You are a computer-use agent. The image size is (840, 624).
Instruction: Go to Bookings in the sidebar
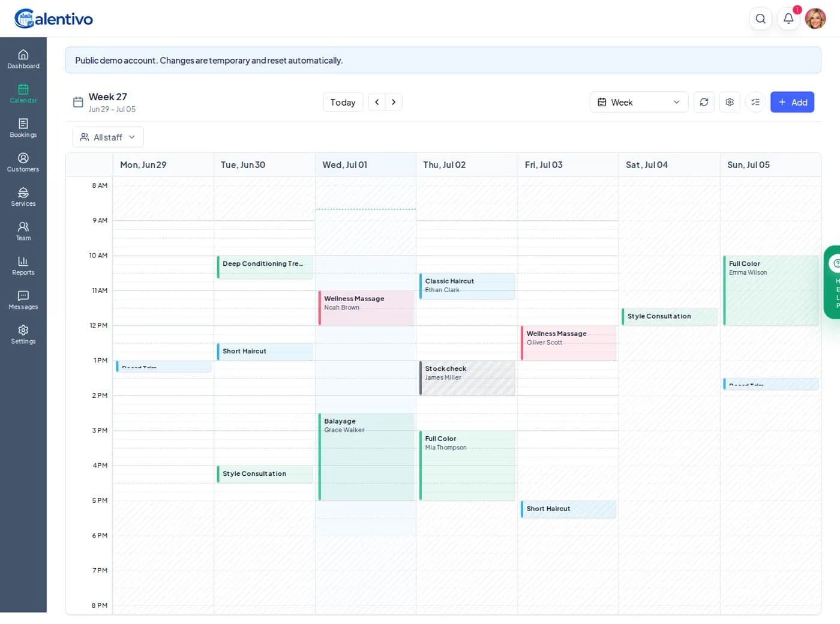coord(23,128)
